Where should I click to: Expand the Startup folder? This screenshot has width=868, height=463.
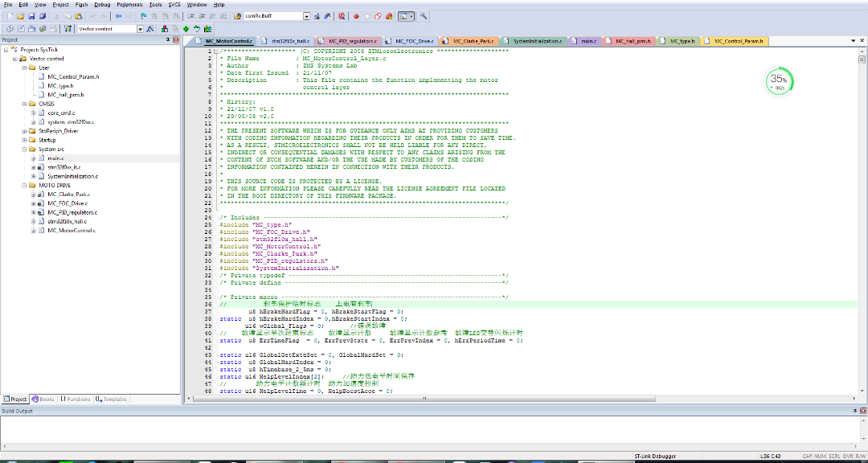(x=24, y=140)
